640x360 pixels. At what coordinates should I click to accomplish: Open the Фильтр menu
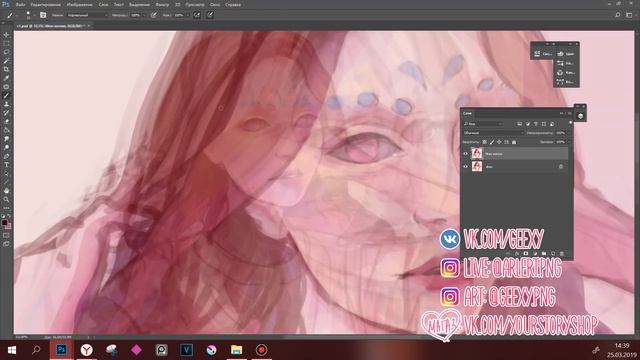point(162,4)
